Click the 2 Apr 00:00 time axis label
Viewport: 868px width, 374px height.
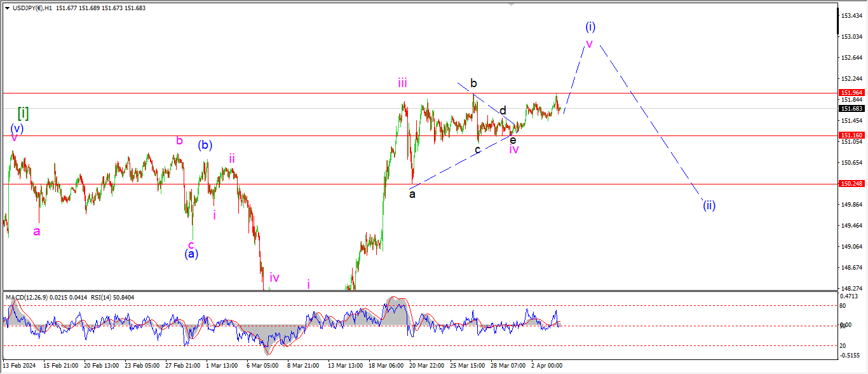pyautogui.click(x=546, y=366)
